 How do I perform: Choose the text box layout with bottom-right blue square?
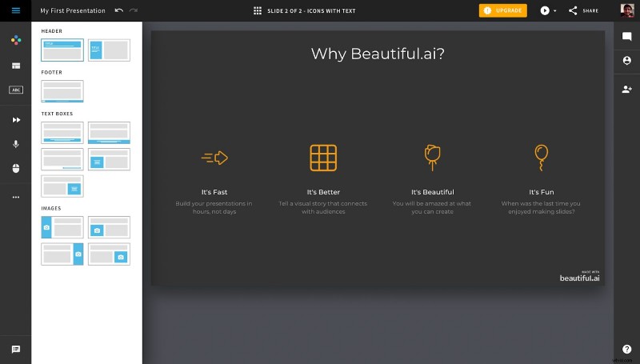[62, 186]
